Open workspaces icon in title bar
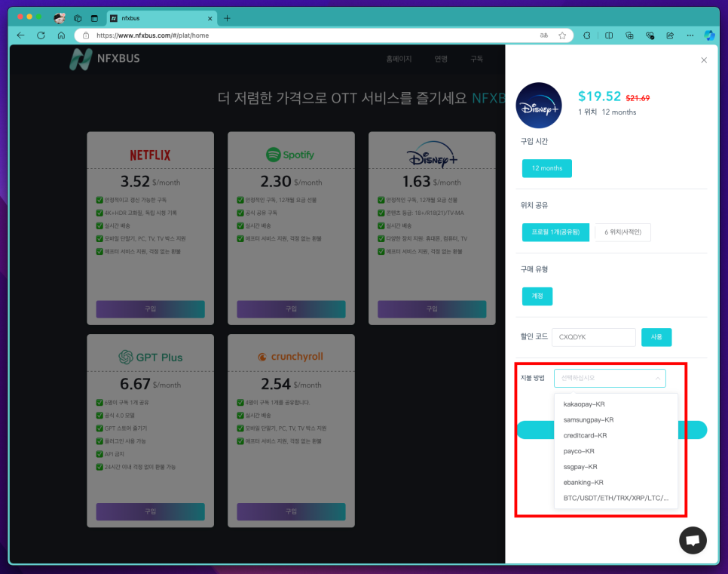The height and width of the screenshot is (574, 728). pos(78,18)
